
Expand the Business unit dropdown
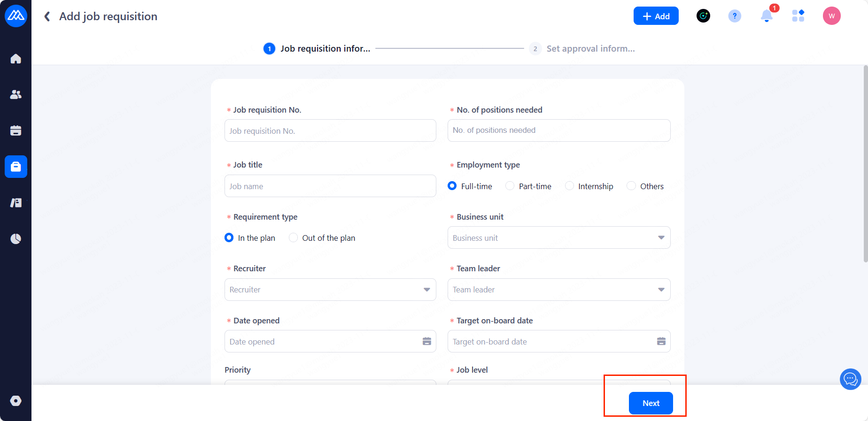558,237
